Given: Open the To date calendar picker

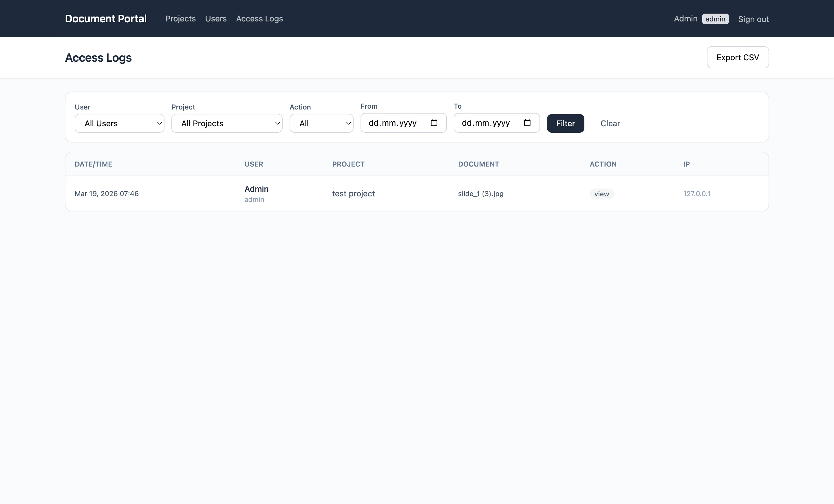Looking at the screenshot, I should 527,123.
